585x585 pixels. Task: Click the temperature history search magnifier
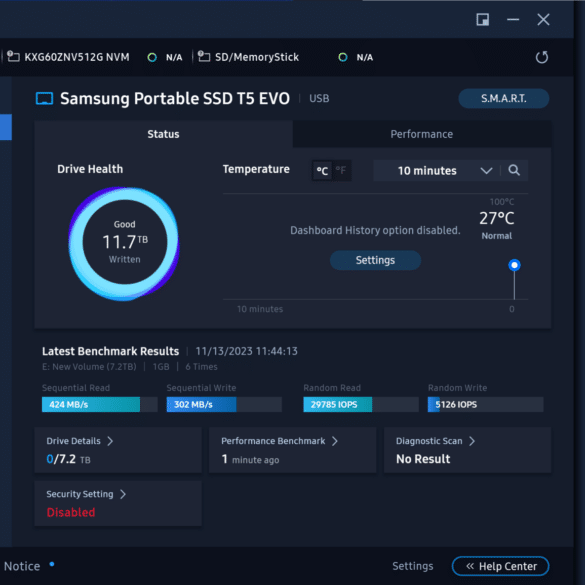[x=514, y=171]
